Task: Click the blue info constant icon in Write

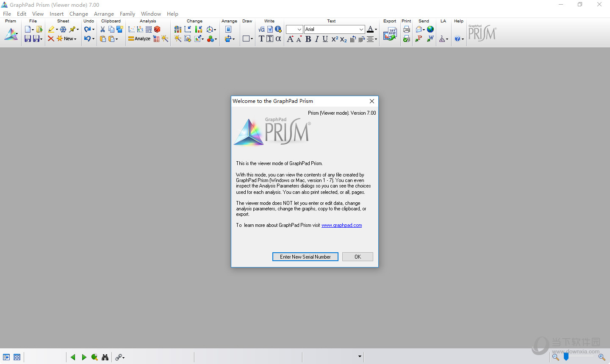Action: coord(278,29)
